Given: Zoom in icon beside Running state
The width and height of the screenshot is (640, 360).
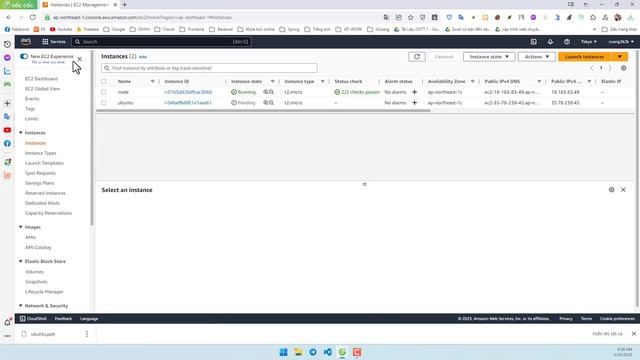Looking at the screenshot, I should click(266, 92).
